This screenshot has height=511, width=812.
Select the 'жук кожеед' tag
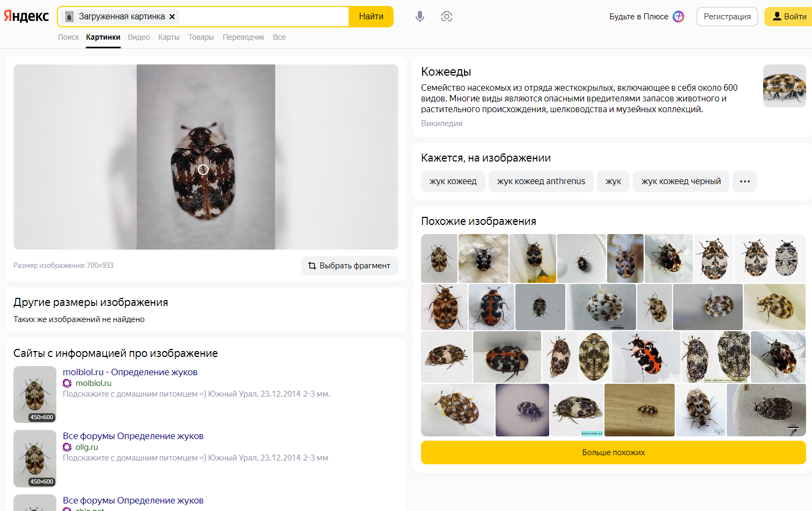[x=453, y=181]
